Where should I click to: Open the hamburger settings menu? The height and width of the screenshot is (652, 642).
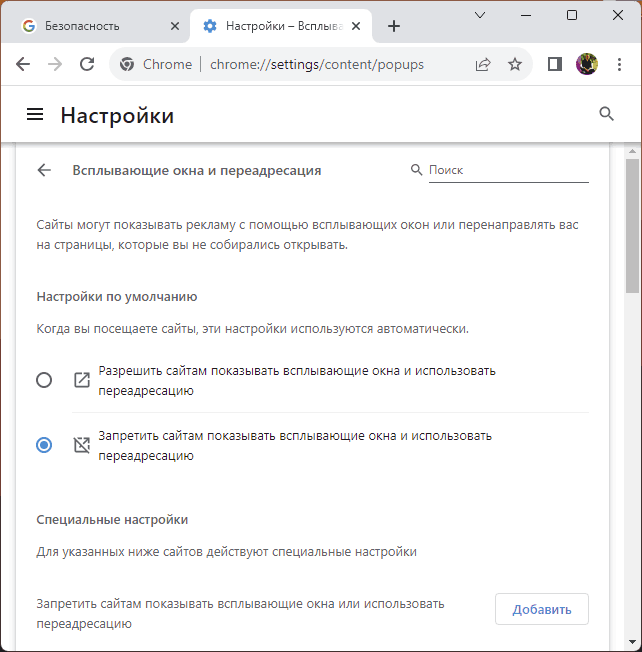pyautogui.click(x=35, y=114)
